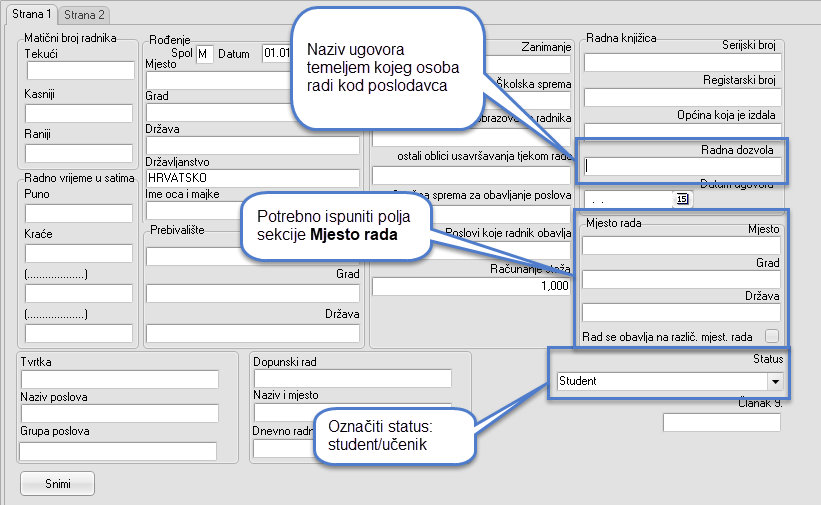Focus the birth Datum field
This screenshot has height=505, width=821.
(x=277, y=53)
